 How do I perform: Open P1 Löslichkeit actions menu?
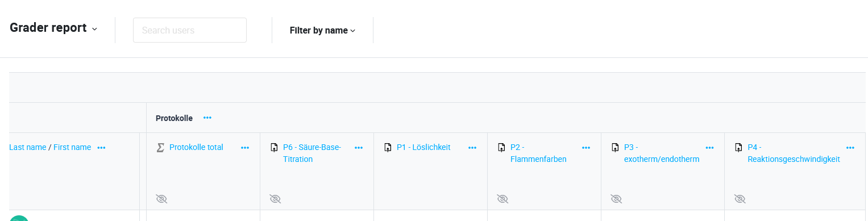click(472, 148)
